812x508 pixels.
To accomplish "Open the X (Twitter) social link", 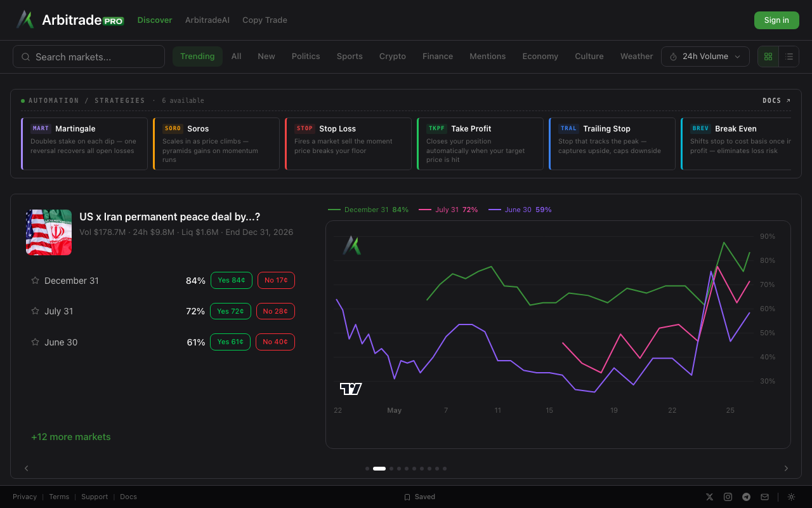I will [x=710, y=497].
